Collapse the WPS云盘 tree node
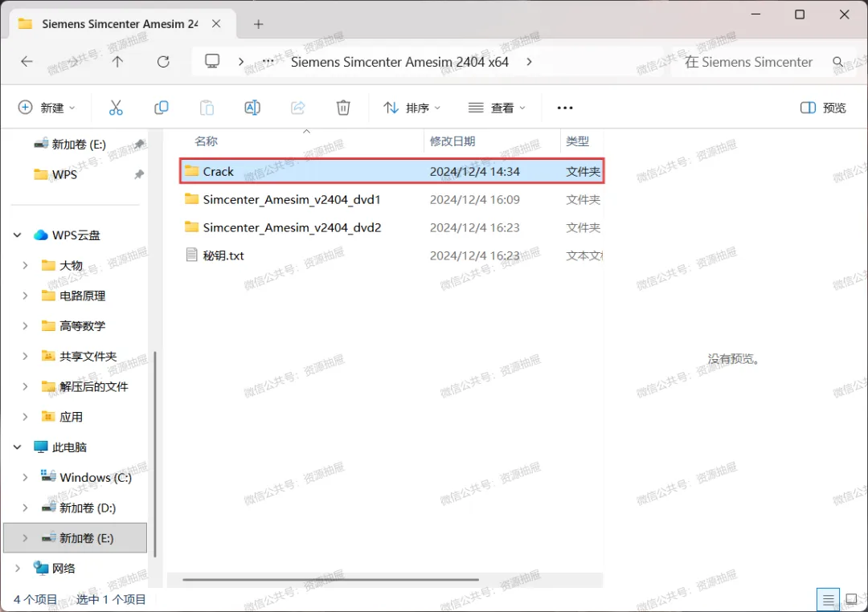This screenshot has height=612, width=868. point(17,235)
